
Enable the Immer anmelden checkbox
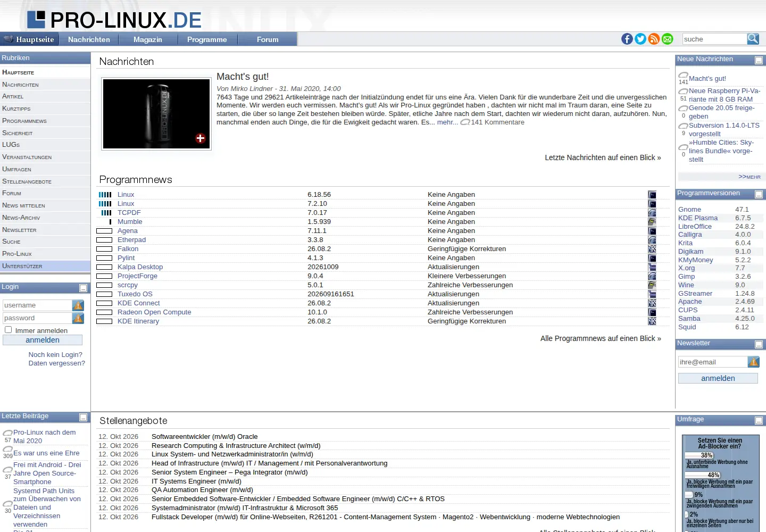click(x=8, y=330)
